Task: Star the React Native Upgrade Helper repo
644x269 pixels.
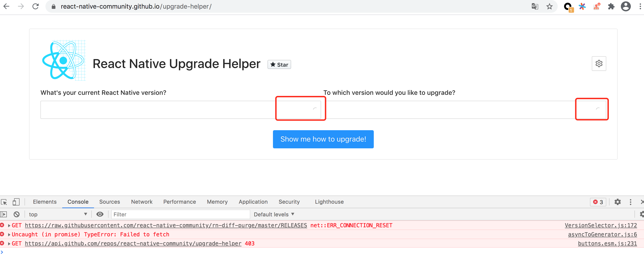Action: 279,64
